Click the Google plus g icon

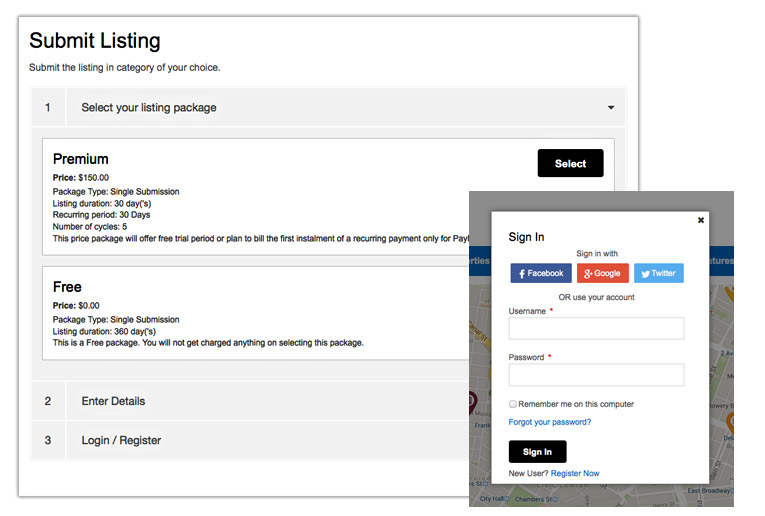point(587,274)
